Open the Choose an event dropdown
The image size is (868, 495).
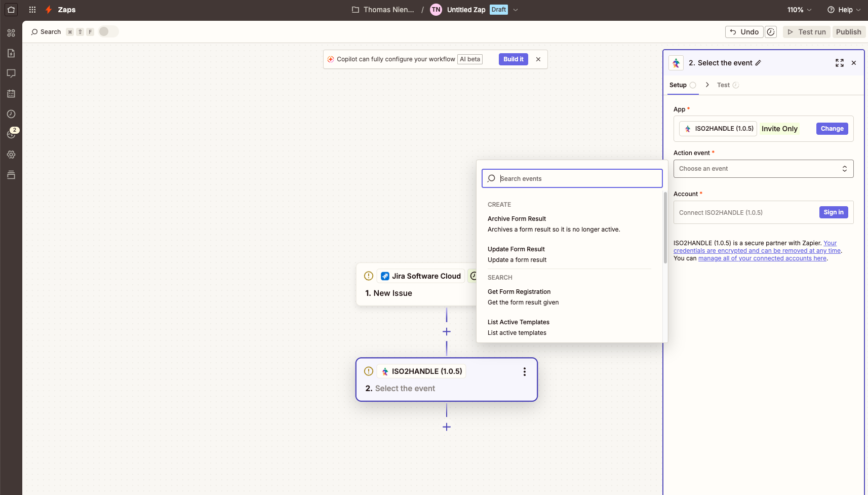[x=763, y=169]
